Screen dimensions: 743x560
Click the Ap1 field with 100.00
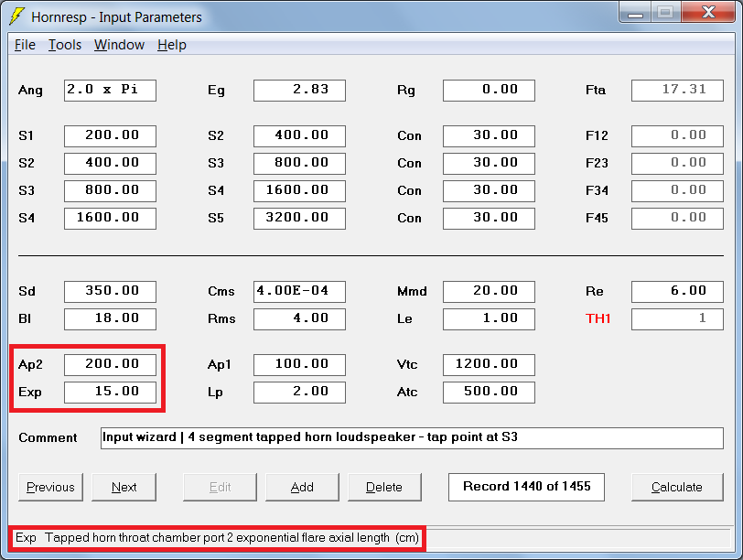coord(299,365)
